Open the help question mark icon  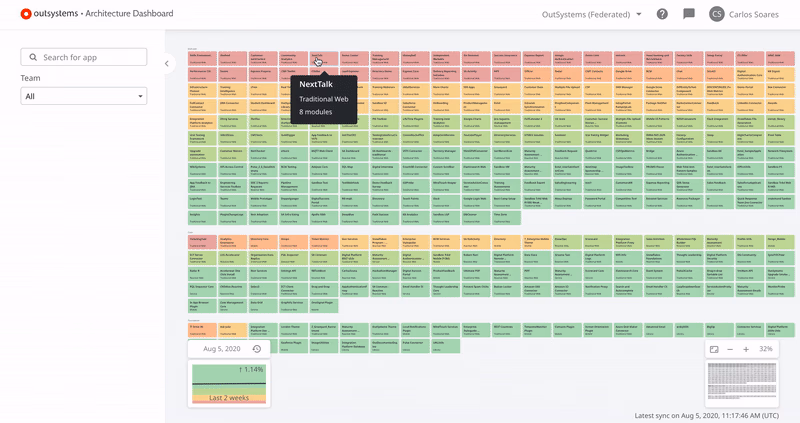click(x=662, y=14)
